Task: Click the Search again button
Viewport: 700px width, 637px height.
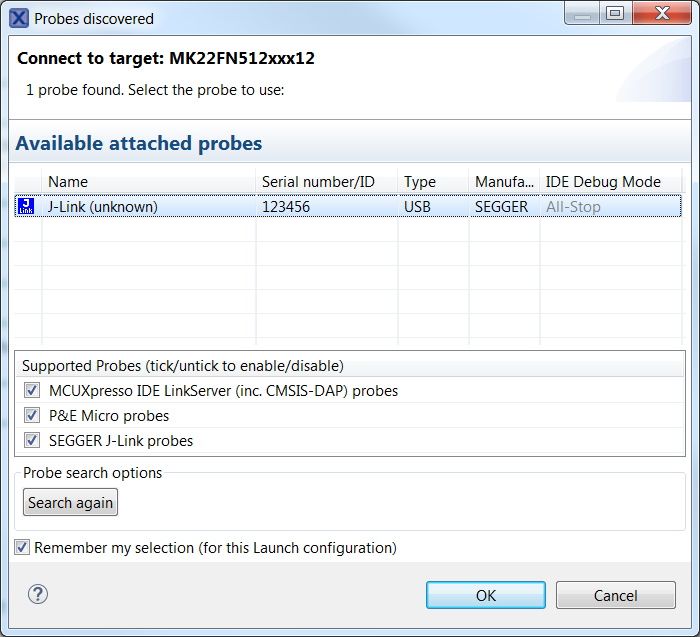Action: [71, 502]
